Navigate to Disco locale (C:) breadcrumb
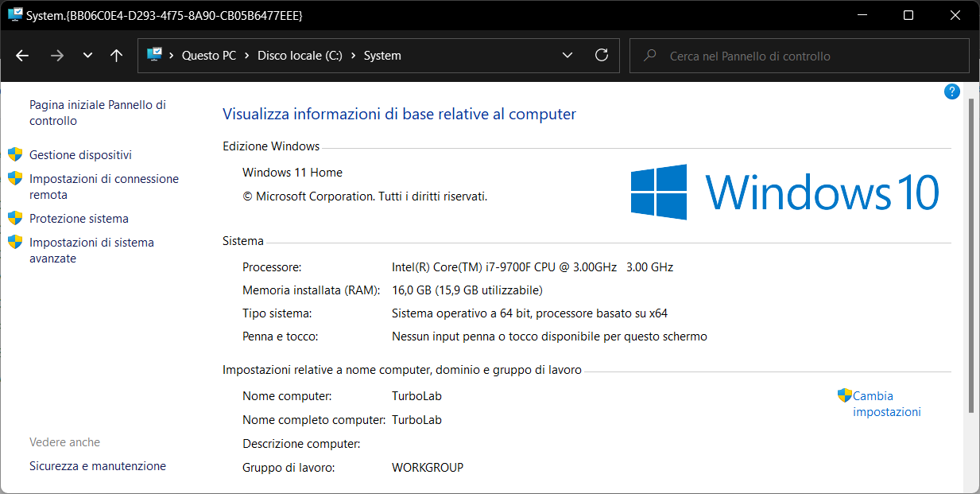980x494 pixels. 300,56
